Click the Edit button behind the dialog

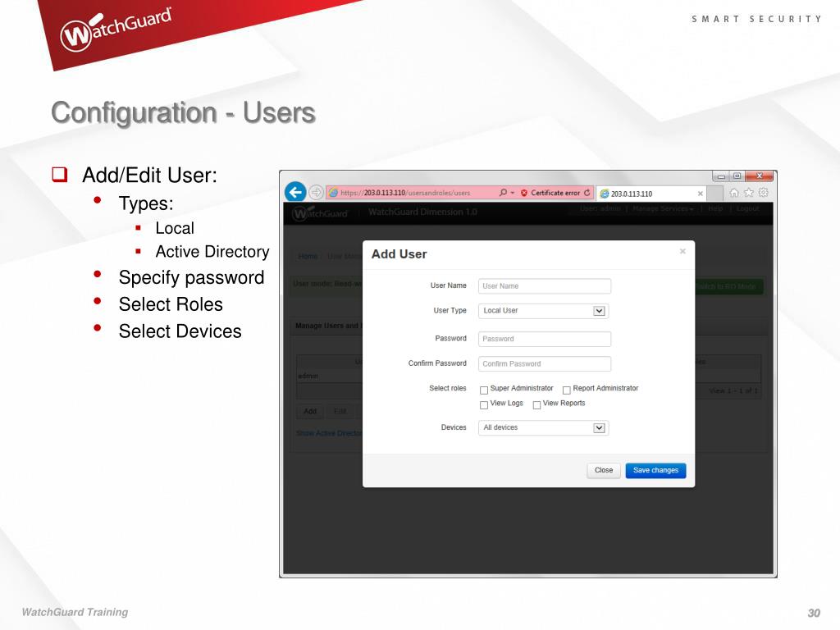340,412
